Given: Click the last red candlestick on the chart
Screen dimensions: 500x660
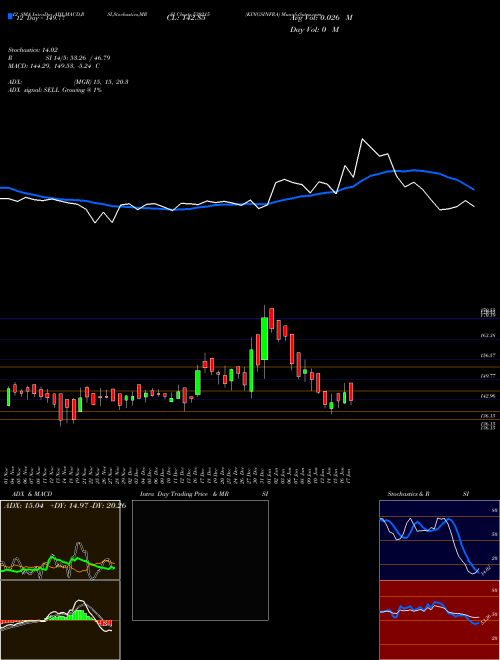Looking at the screenshot, I should [351, 392].
